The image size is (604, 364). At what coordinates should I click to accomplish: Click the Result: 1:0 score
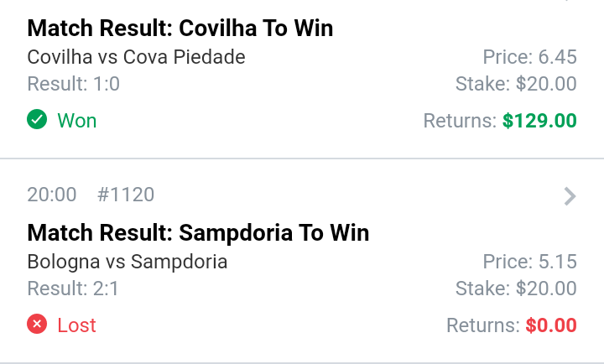74,84
